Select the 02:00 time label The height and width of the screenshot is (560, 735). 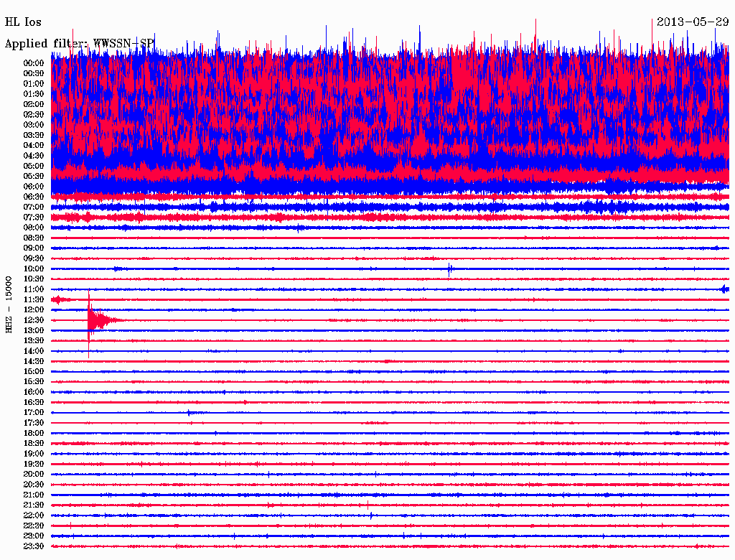click(x=33, y=104)
